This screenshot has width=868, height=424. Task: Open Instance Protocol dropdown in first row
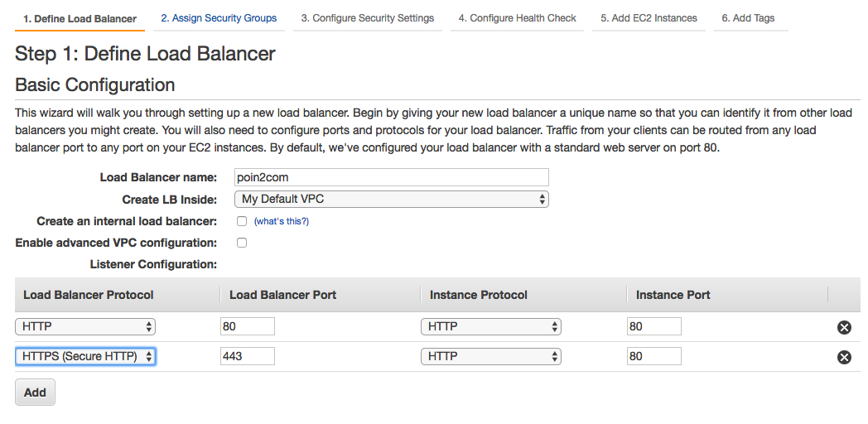pos(490,326)
